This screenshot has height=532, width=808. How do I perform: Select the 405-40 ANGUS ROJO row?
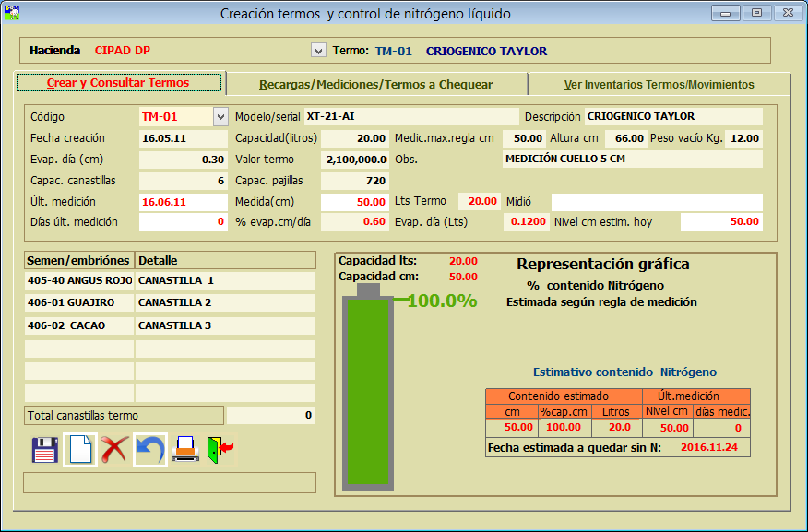pos(79,280)
